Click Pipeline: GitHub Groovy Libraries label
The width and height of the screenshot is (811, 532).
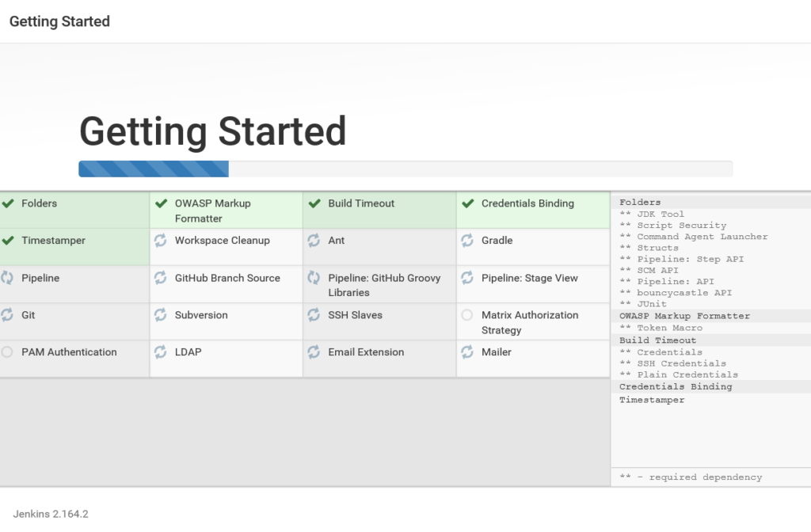coord(384,285)
